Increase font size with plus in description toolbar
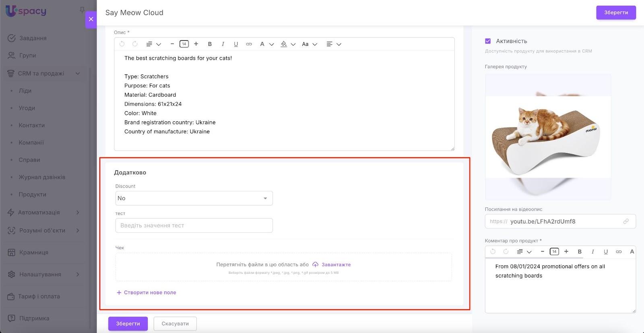This screenshot has height=333, width=644. pos(196,44)
